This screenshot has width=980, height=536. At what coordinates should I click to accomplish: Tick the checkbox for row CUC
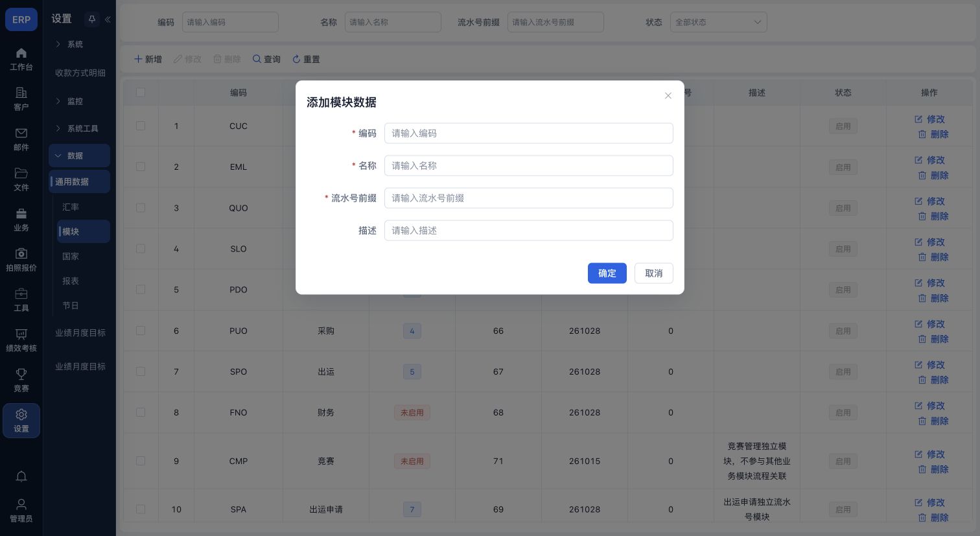[x=141, y=126]
